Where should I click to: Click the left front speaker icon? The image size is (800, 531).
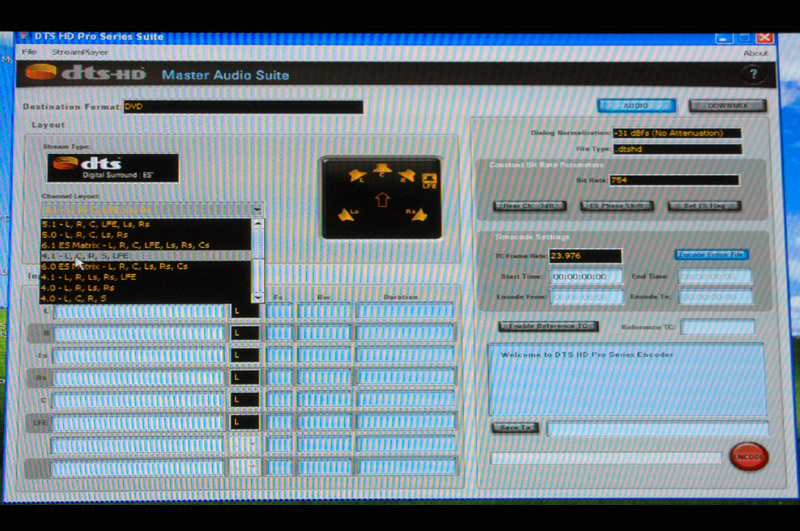tap(357, 176)
